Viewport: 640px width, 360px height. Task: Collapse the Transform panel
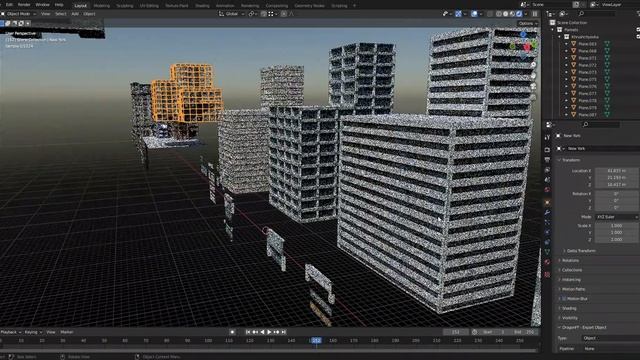click(571, 160)
